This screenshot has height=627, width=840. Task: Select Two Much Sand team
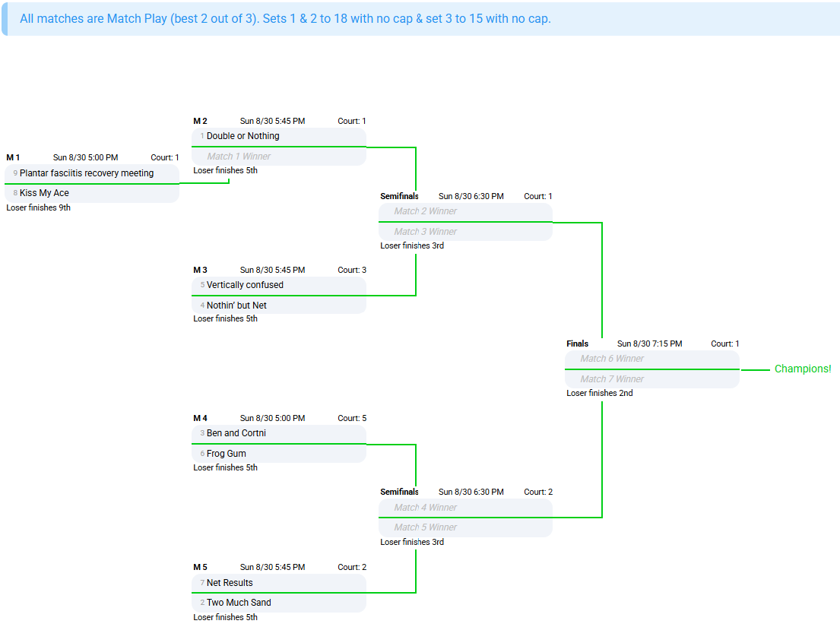tap(278, 603)
